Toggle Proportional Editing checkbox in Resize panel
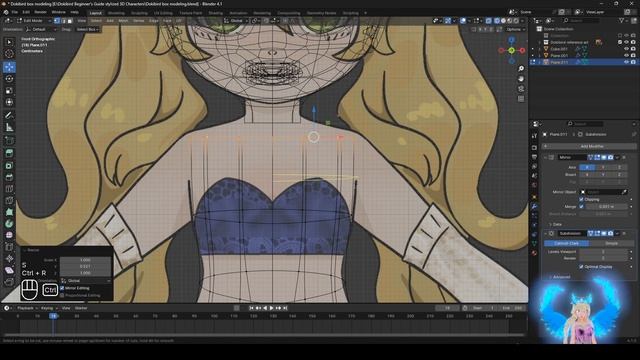This screenshot has height=360, width=640. click(62, 295)
